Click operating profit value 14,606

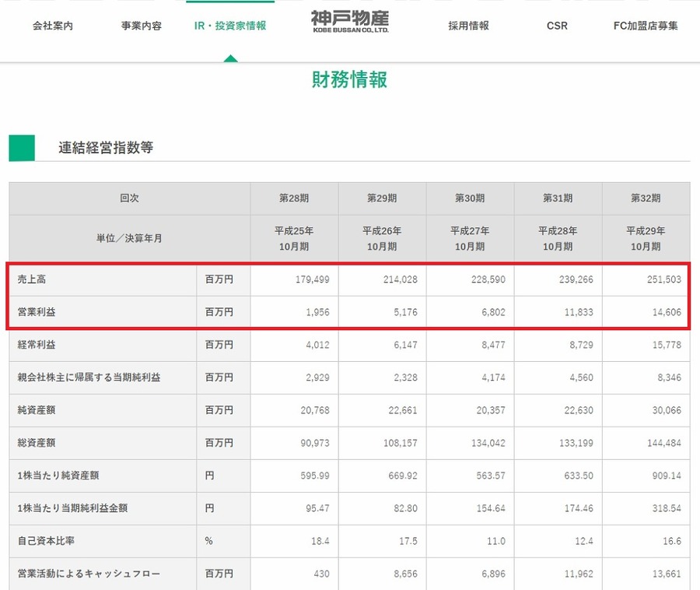(x=667, y=312)
